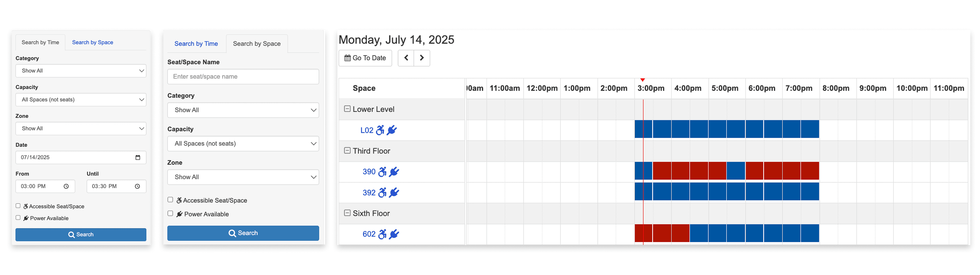Switch to the blue Search by Space tab
The width and height of the screenshot is (980, 275).
pyautogui.click(x=92, y=43)
